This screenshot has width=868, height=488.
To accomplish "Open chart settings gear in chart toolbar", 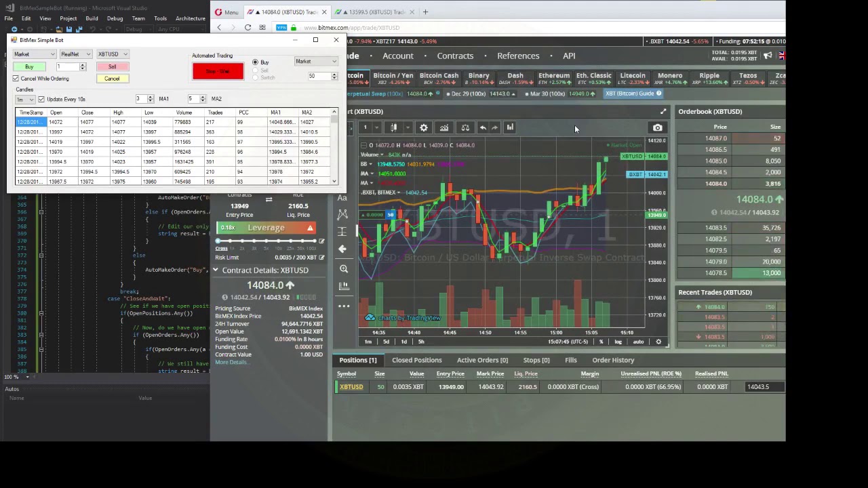I will pyautogui.click(x=424, y=127).
